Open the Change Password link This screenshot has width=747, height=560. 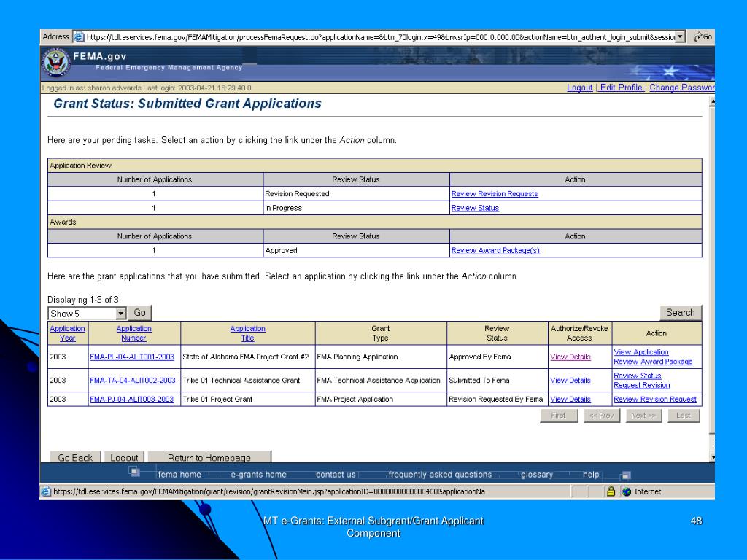point(682,87)
